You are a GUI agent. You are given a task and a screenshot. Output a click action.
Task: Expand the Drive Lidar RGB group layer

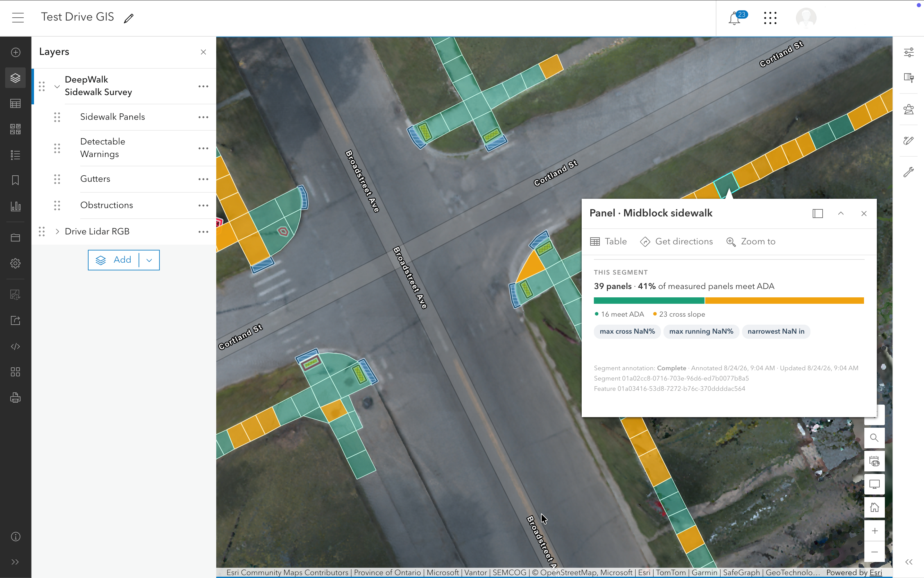click(57, 232)
